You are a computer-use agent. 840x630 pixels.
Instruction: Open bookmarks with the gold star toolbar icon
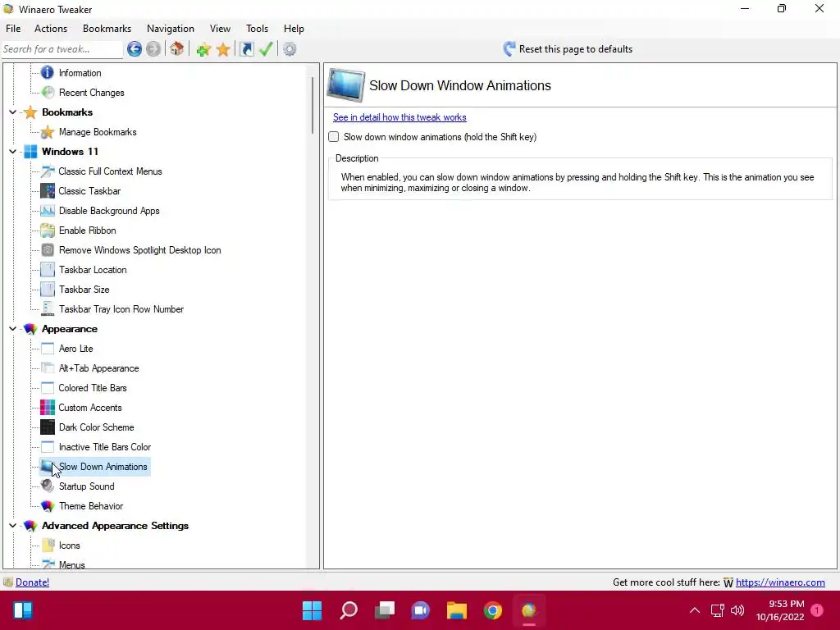pyautogui.click(x=223, y=50)
